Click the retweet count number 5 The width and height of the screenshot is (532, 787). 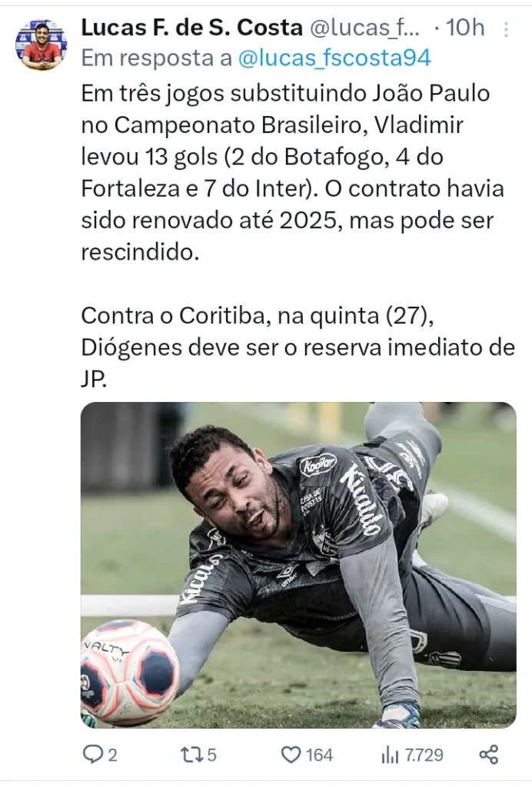tap(211, 755)
